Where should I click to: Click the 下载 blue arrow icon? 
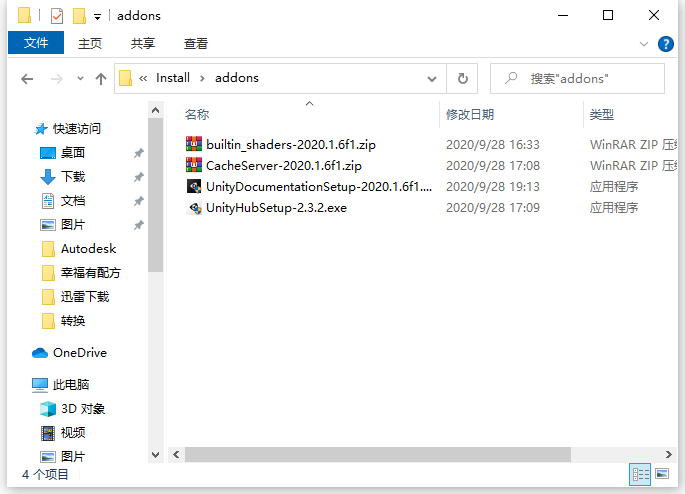click(48, 177)
